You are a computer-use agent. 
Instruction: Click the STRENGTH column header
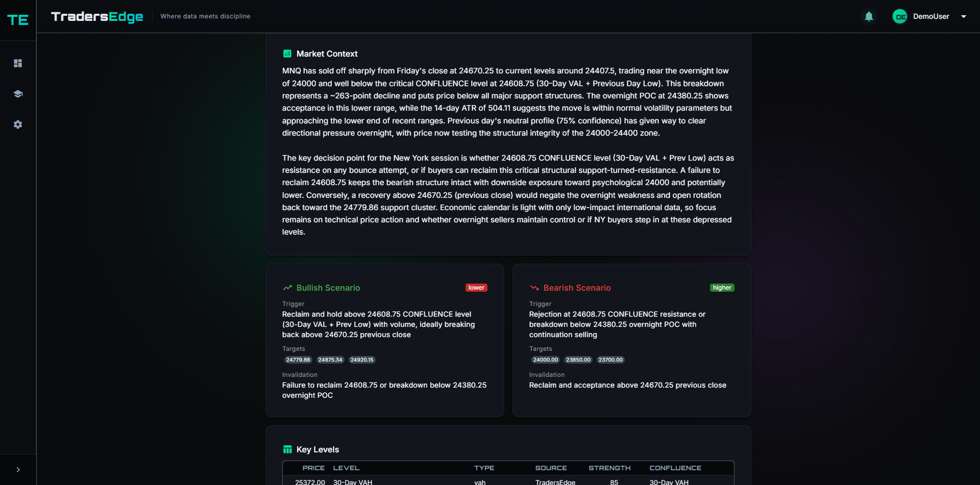[609, 468]
